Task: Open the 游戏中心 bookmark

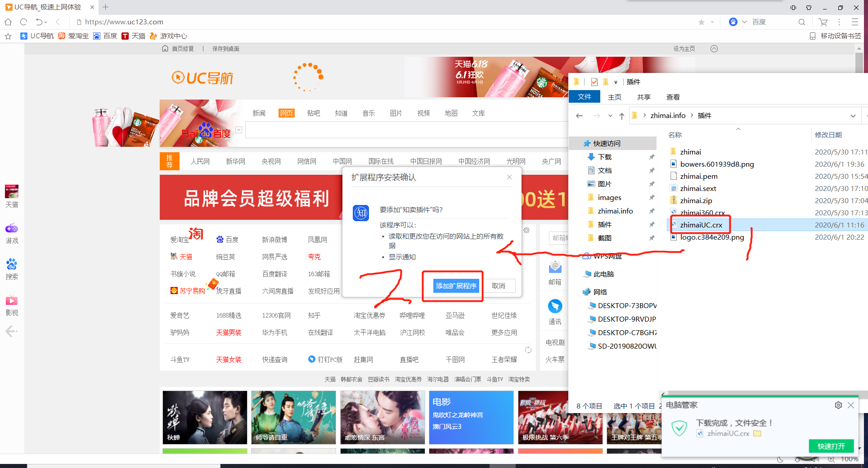Action: (x=169, y=36)
